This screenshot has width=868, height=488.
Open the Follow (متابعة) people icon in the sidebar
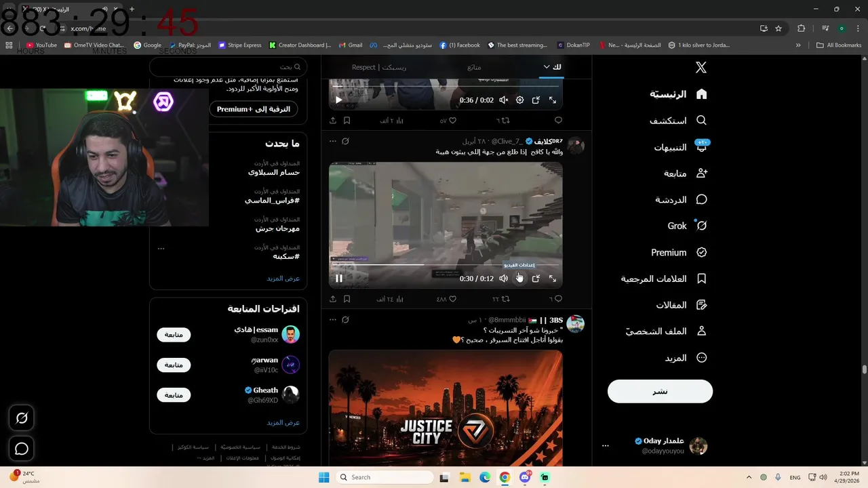pos(702,174)
